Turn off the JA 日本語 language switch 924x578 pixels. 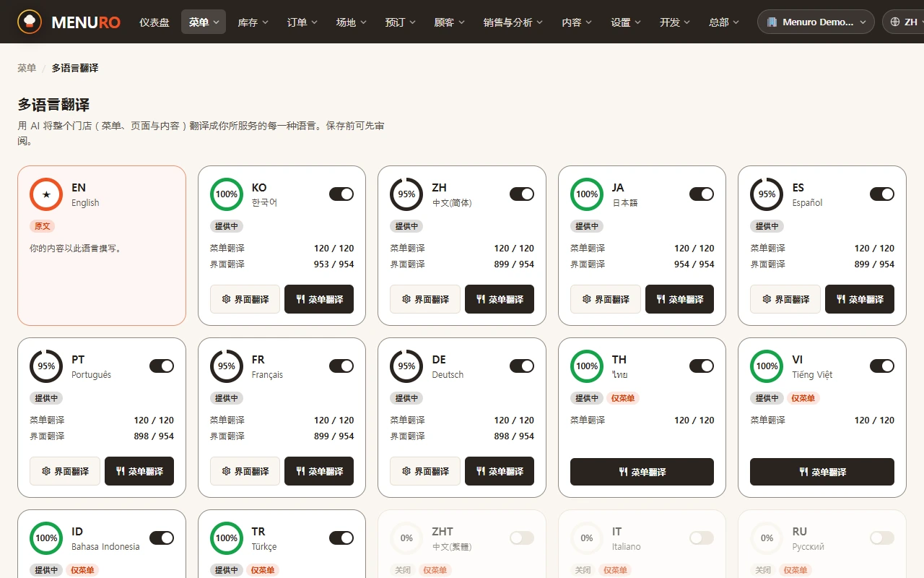tap(702, 194)
